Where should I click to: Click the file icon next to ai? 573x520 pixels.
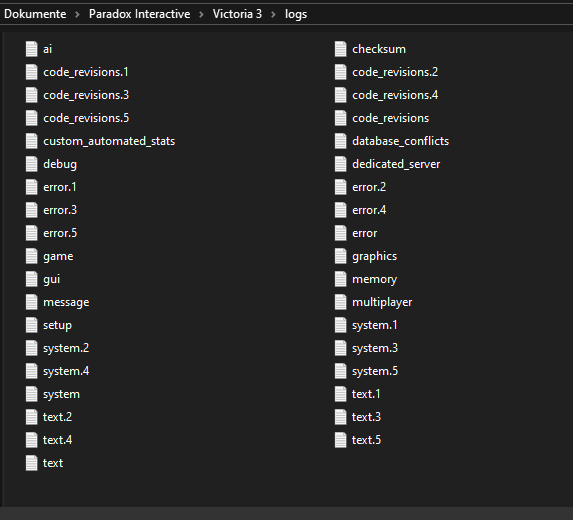pos(31,49)
